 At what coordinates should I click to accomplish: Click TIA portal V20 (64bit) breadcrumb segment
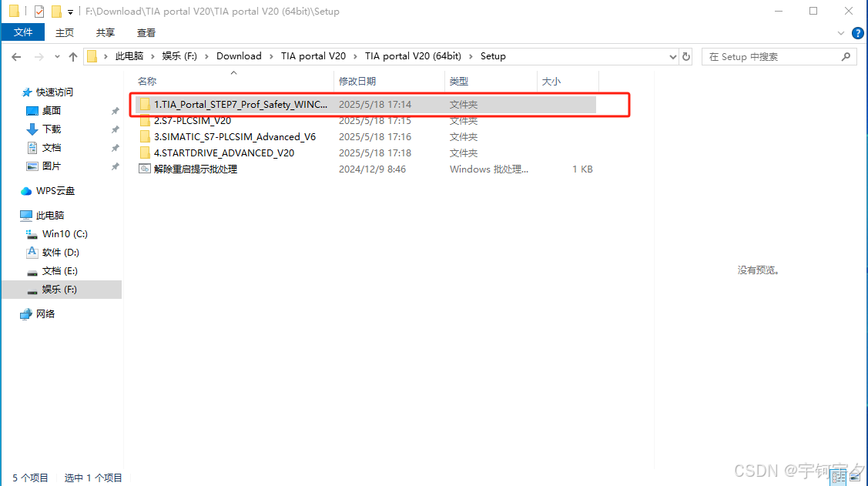413,56
